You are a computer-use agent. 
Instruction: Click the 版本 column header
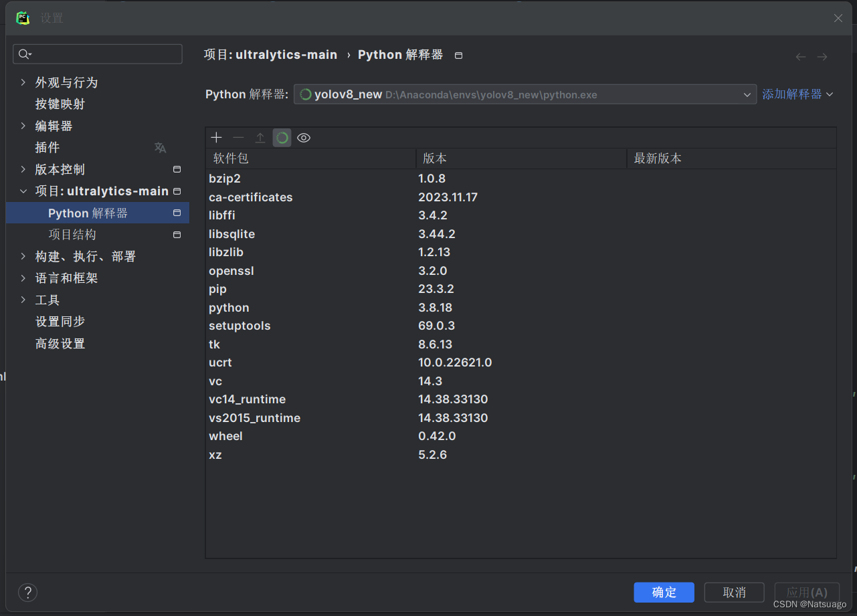[521, 159]
